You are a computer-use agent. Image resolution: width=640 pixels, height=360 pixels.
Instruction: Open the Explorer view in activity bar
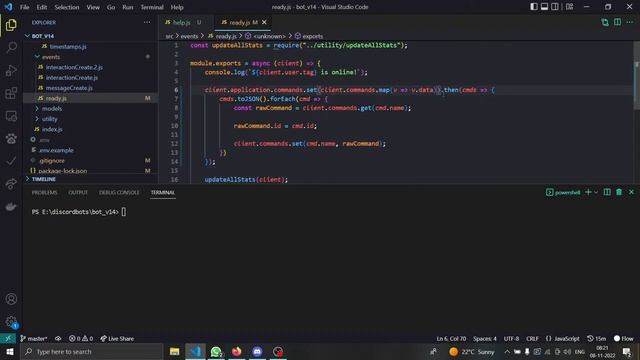click(x=11, y=25)
